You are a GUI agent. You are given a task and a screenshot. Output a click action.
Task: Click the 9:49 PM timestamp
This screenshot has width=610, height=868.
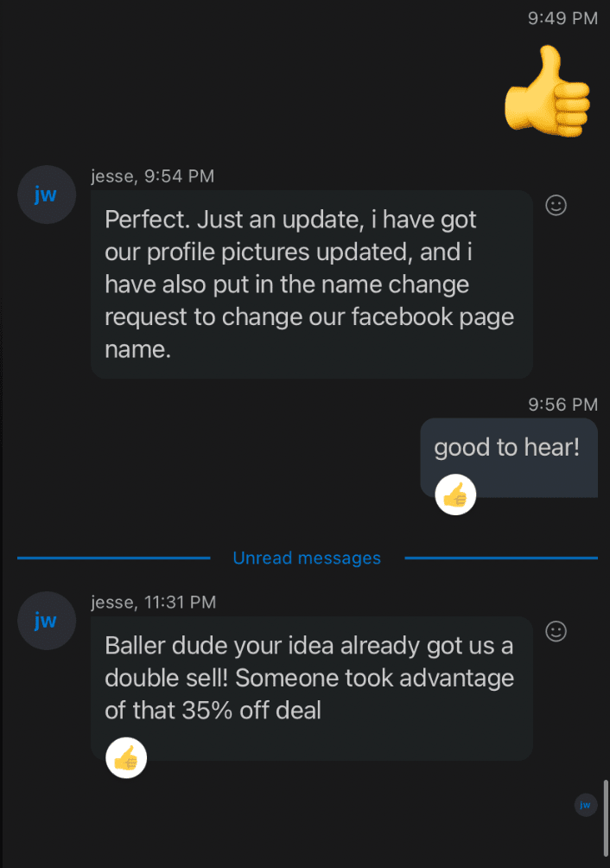(562, 18)
